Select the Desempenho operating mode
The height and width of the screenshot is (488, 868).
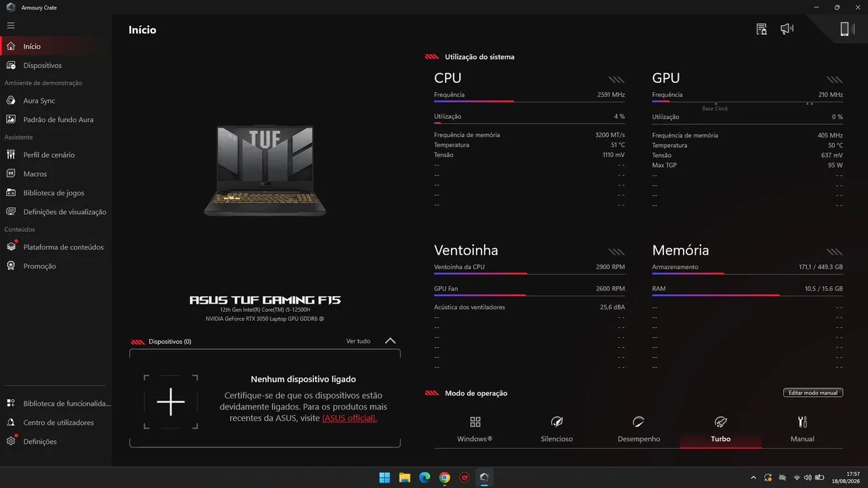639,430
